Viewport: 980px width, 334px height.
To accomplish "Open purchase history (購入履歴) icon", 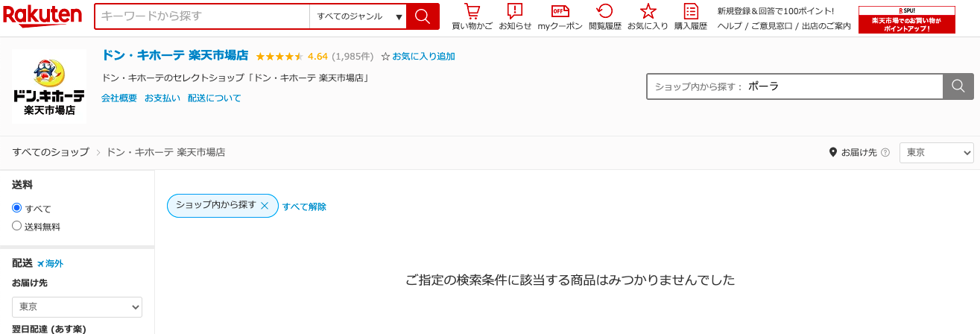I will pyautogui.click(x=691, y=16).
